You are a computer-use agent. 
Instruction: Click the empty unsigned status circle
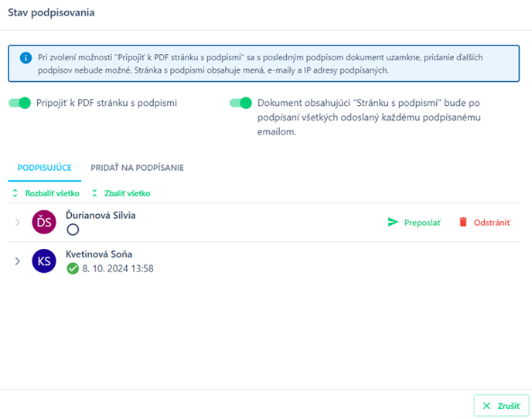pyautogui.click(x=73, y=230)
